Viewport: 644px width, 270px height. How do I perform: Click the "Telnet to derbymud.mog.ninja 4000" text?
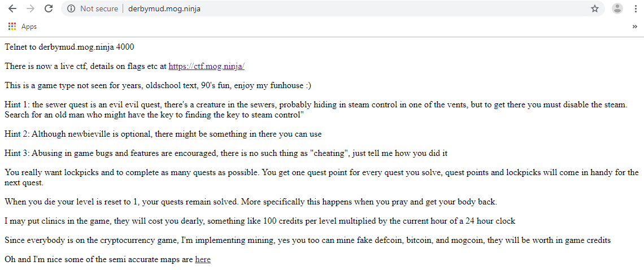coord(69,47)
